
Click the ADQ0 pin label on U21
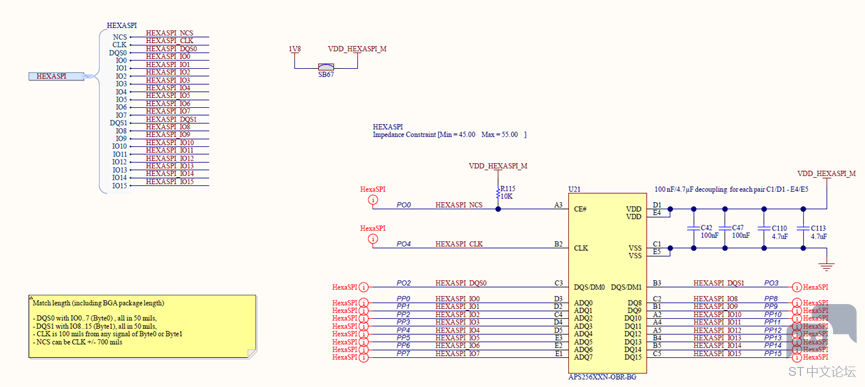coord(583,303)
